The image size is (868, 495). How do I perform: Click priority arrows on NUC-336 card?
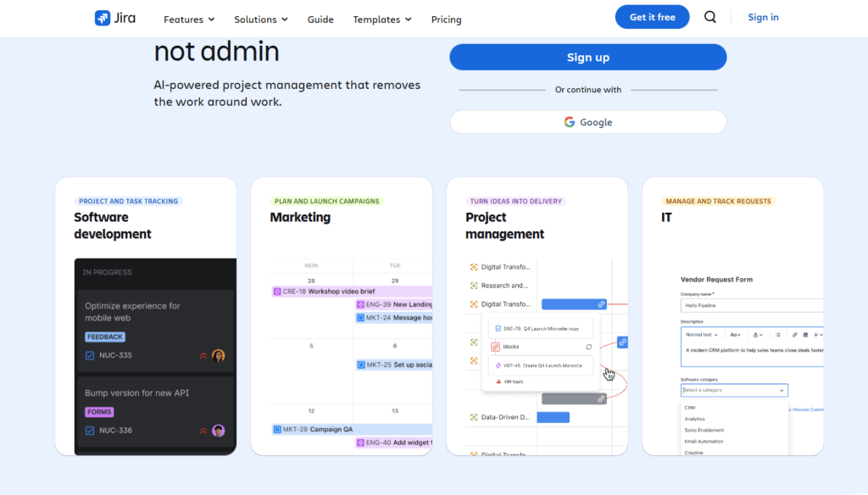point(203,431)
